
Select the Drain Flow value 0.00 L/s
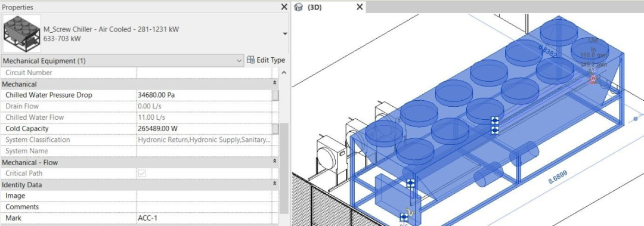click(151, 106)
